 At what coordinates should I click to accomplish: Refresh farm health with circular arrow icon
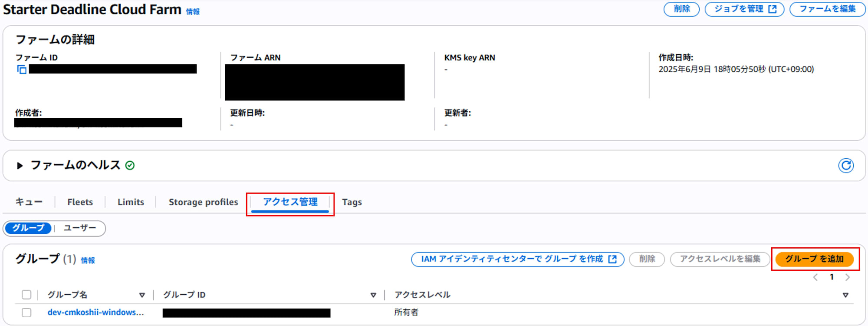(846, 166)
